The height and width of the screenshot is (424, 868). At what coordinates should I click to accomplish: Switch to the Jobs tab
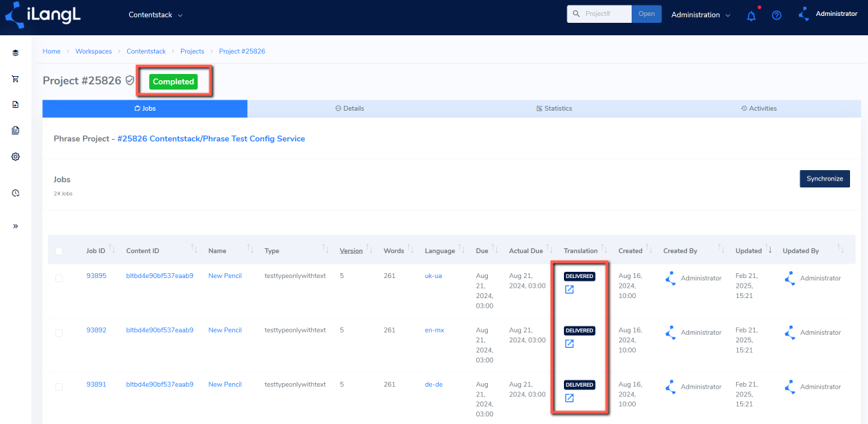[145, 109]
